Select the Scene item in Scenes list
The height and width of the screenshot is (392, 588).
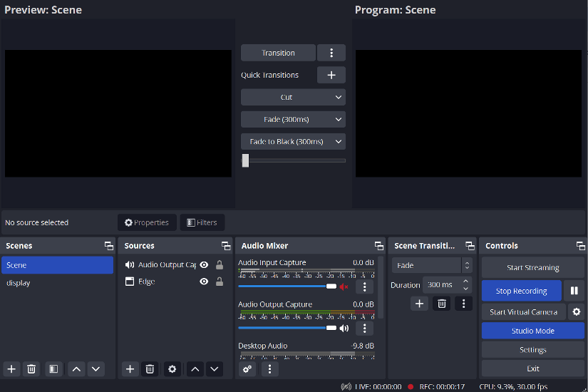coord(58,265)
